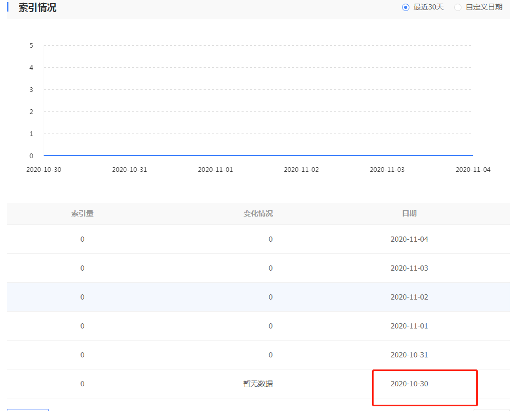This screenshot has width=532, height=411.
Task: Select the 最近30天 radio button
Action: [x=406, y=7]
